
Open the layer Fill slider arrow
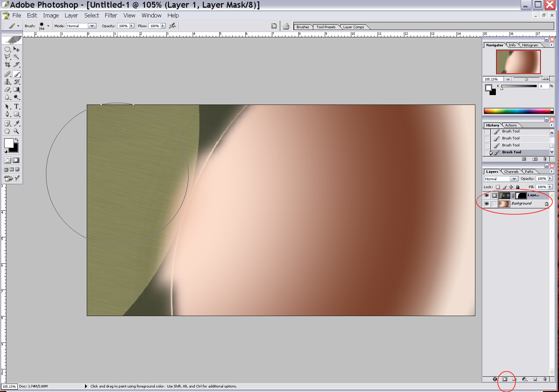[x=550, y=187]
